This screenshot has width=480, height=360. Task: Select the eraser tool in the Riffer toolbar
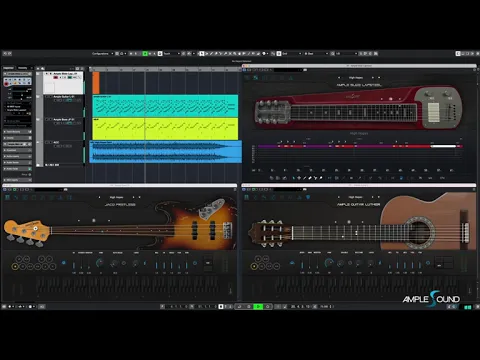[x=310, y=178]
